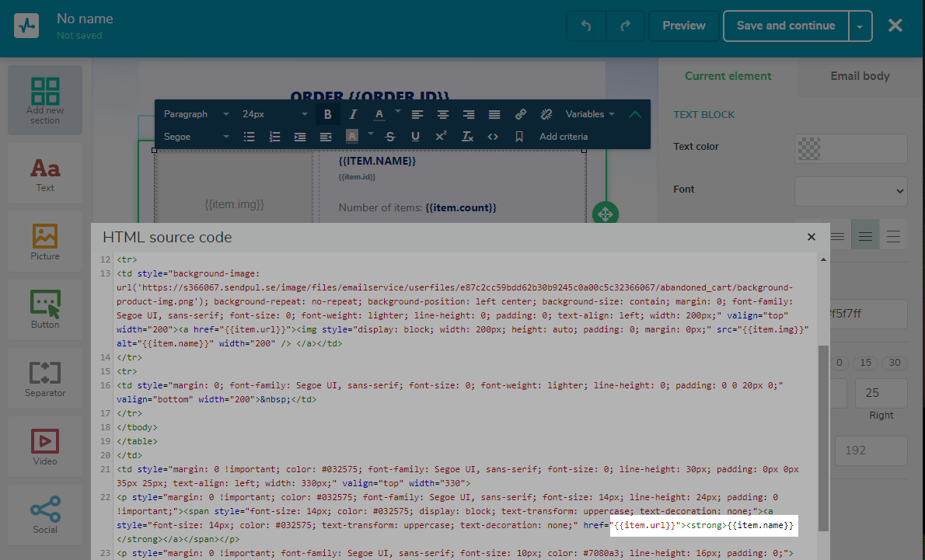The image size is (925, 560).
Task: Open source code view icon
Action: (x=493, y=137)
